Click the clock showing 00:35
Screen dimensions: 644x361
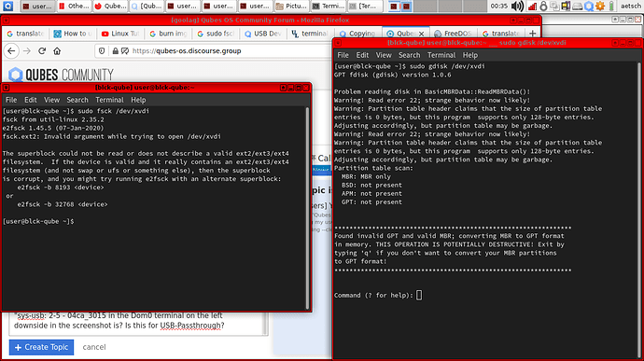499,6
